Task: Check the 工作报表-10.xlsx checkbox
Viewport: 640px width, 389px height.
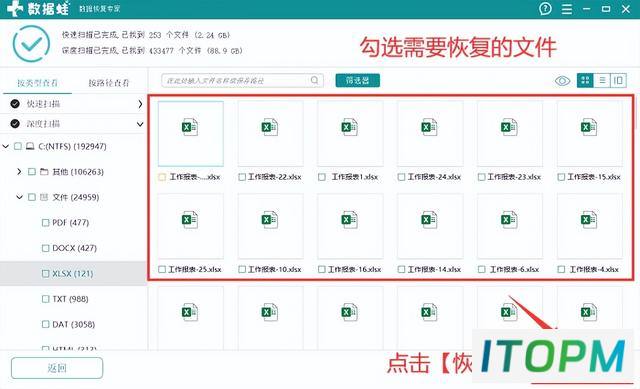Action: [242, 269]
